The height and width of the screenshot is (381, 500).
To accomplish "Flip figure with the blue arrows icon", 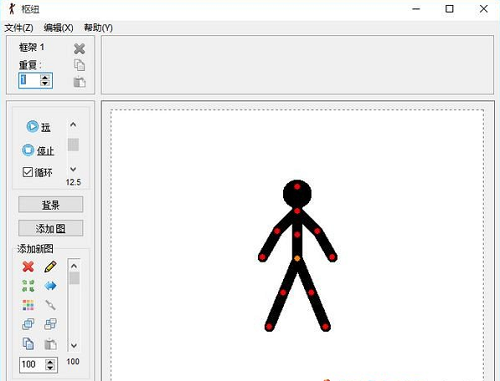I will click(x=50, y=286).
